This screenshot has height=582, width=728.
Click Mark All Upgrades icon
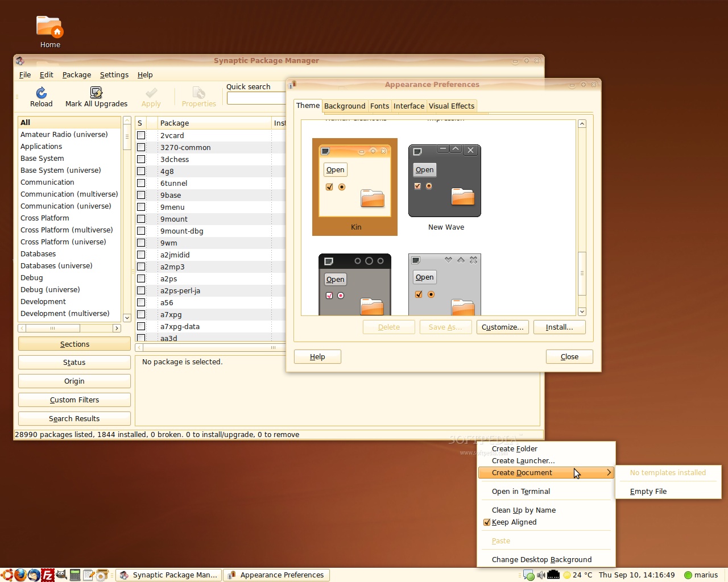[96, 93]
